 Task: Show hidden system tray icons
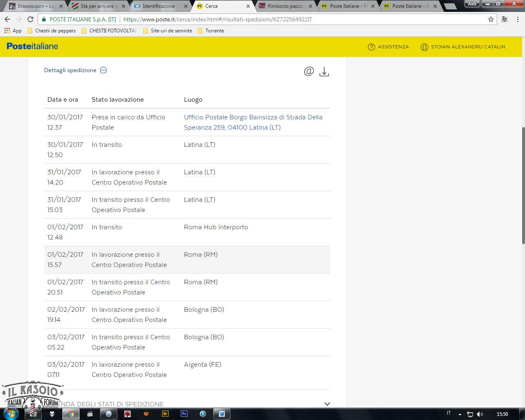click(460, 414)
